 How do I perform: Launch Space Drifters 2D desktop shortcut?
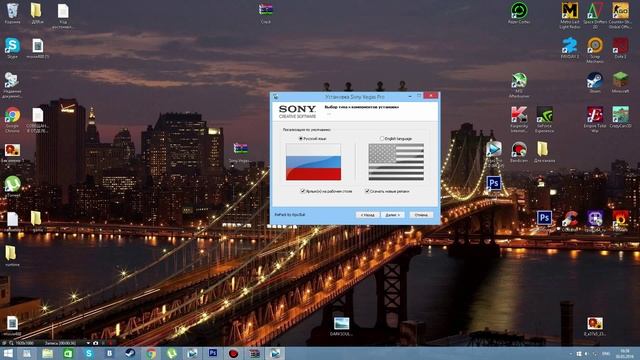pyautogui.click(x=595, y=16)
